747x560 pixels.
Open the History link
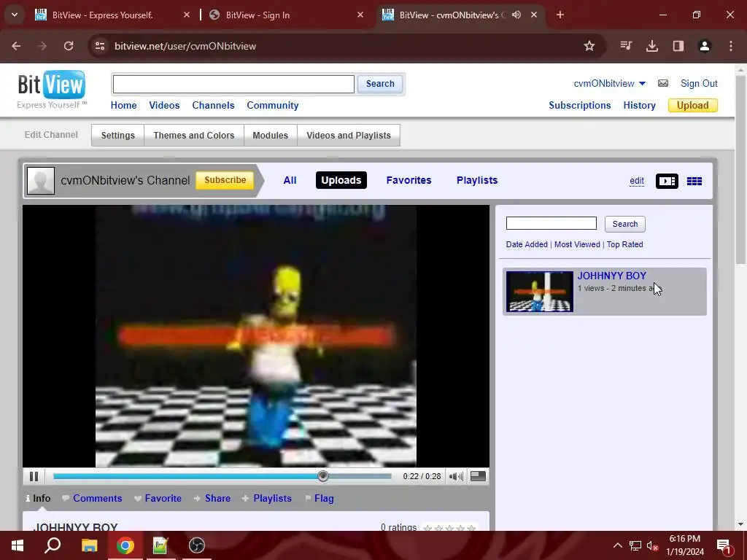click(x=639, y=105)
